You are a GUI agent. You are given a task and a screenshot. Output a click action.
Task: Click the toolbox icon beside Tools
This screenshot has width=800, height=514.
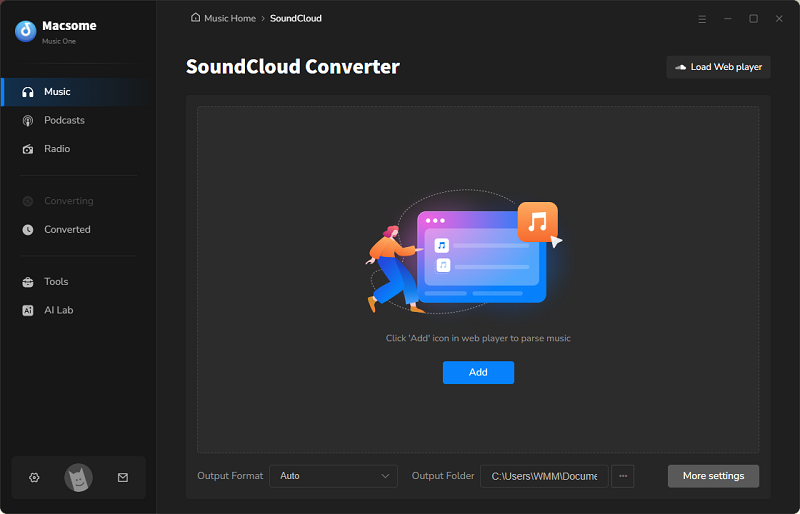coord(28,282)
